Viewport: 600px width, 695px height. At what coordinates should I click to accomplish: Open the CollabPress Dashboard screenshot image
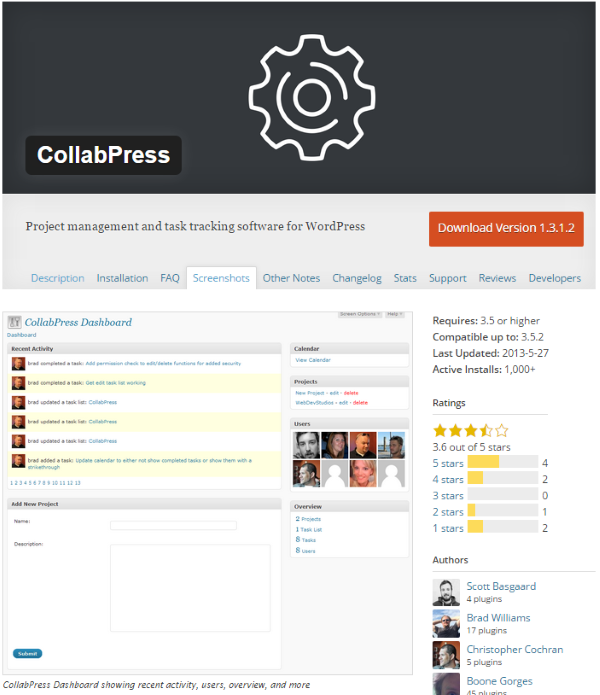208,493
